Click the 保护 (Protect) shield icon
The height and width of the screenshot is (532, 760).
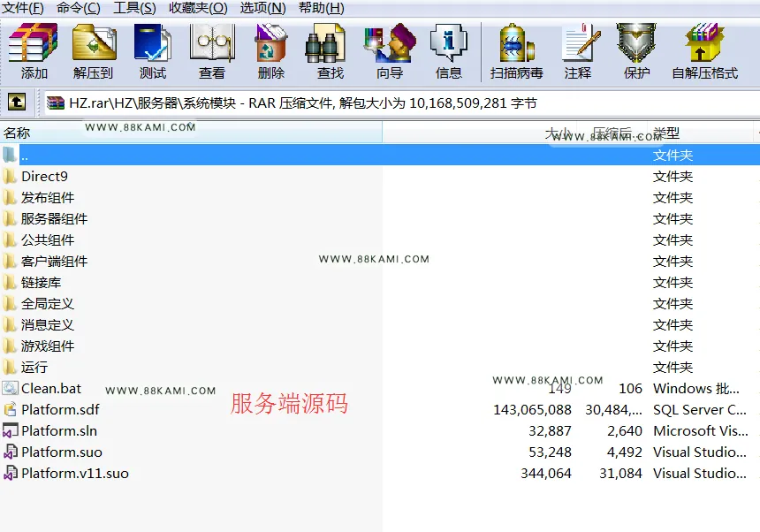tap(636, 51)
